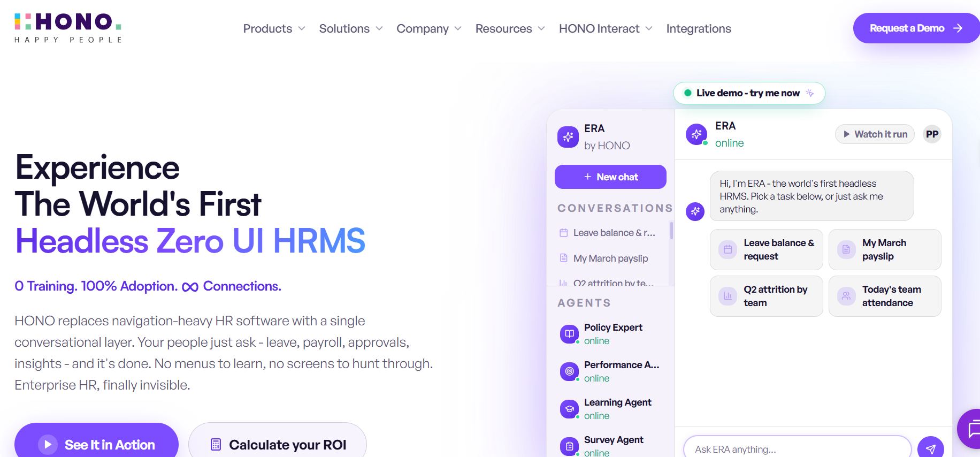
Task: Expand the Products dropdown menu
Action: click(x=274, y=28)
